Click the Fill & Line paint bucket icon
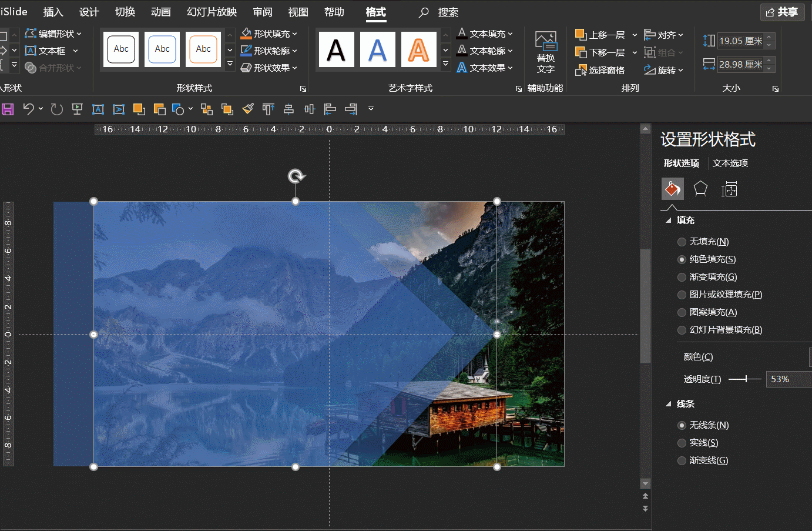Image resolution: width=812 pixels, height=531 pixels. pos(673,189)
